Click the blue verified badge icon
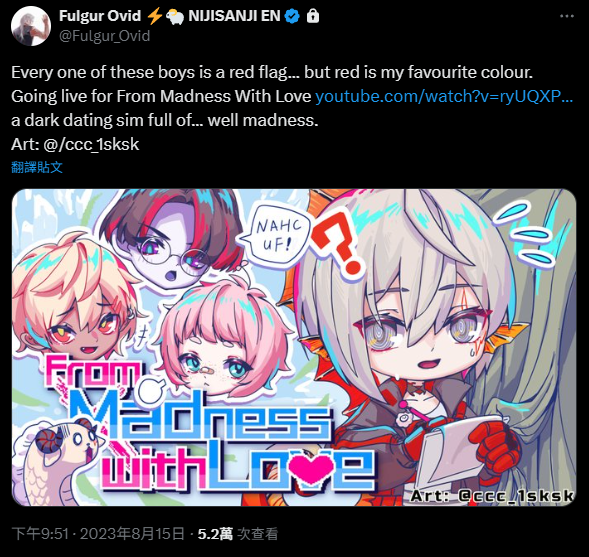The image size is (589, 557). [x=293, y=16]
